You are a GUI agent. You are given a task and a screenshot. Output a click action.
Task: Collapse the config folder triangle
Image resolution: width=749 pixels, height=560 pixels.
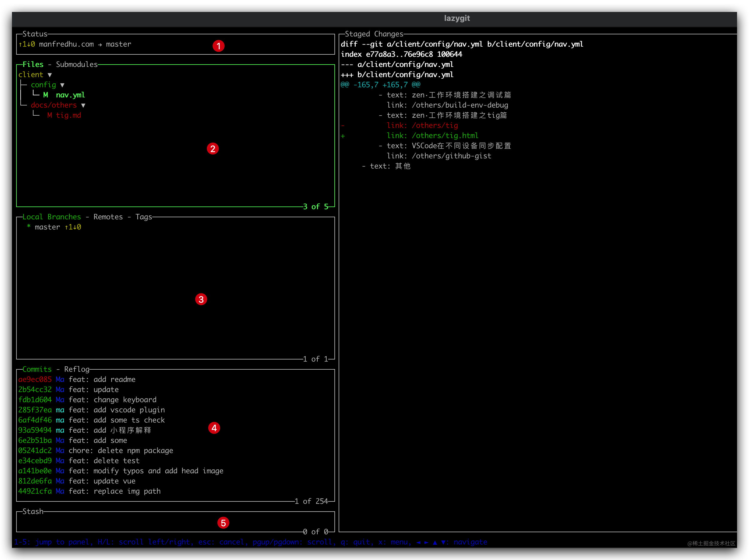62,85
